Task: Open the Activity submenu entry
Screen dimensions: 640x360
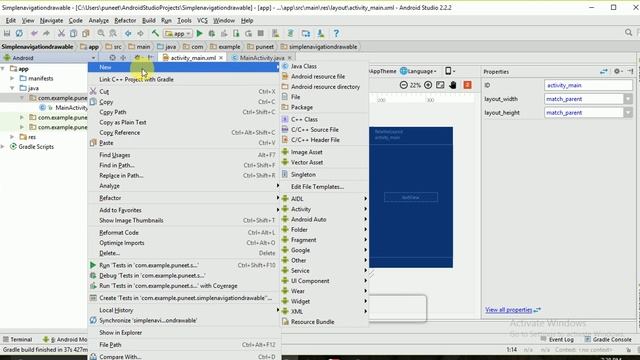Action: (325, 209)
